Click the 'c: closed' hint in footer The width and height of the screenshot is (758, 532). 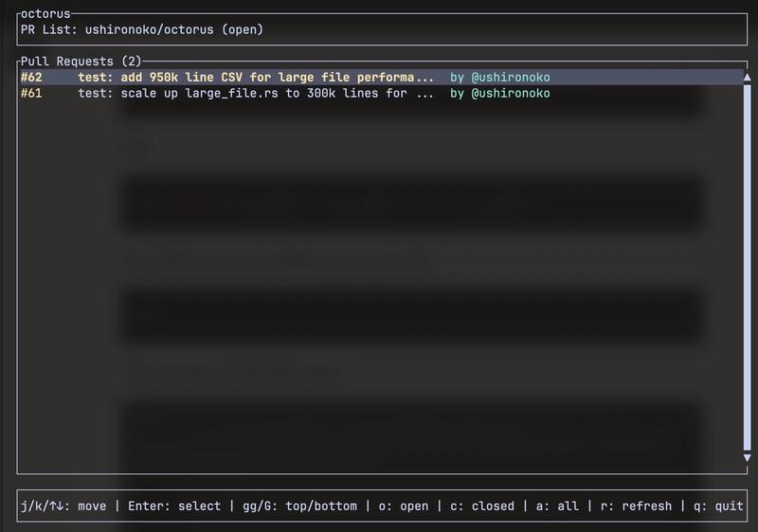[482, 505]
